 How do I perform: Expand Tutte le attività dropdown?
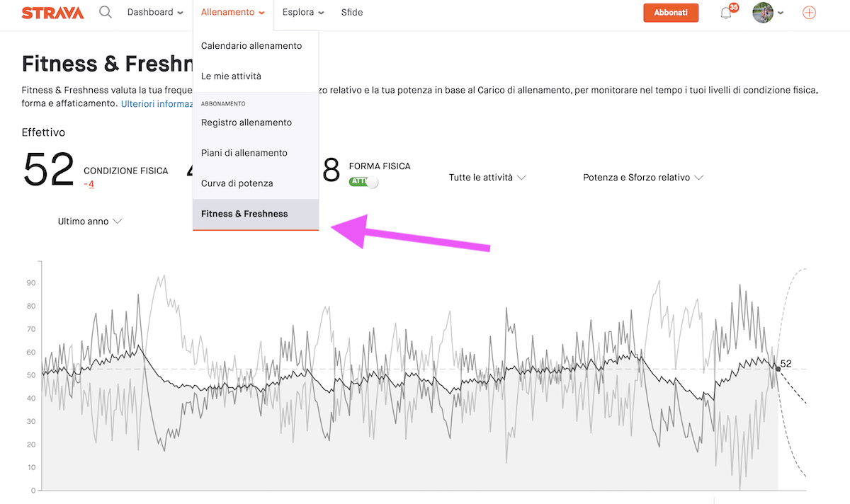pos(487,178)
